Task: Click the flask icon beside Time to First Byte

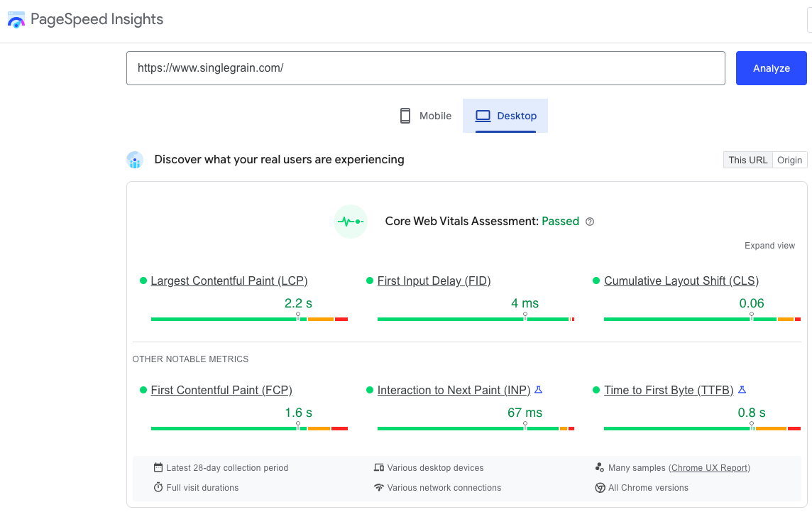Action: (x=742, y=390)
